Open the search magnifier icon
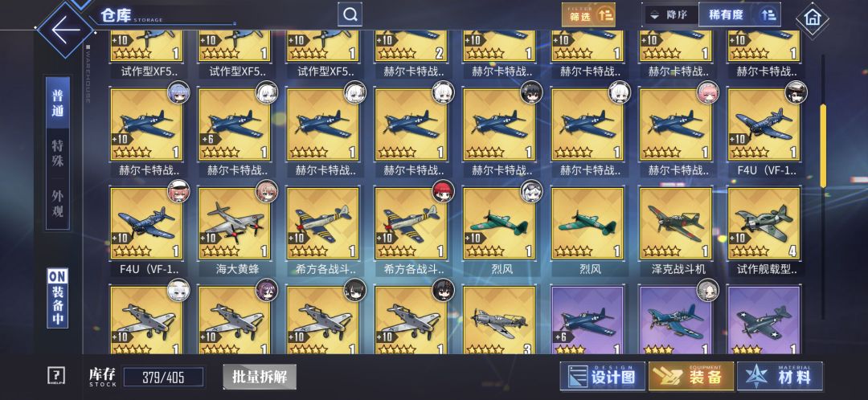This screenshot has width=868, height=400. [350, 14]
